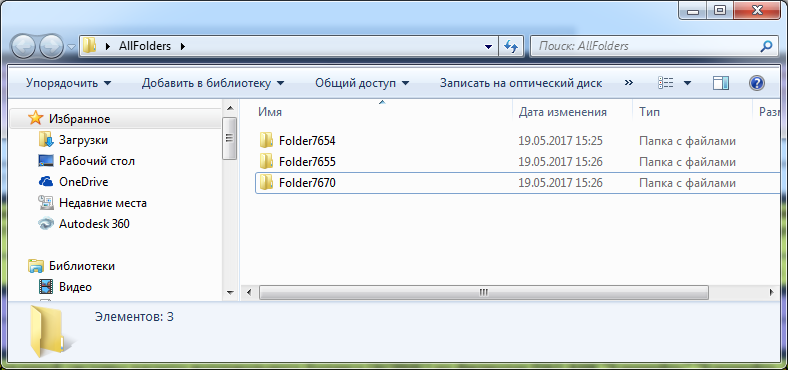Screen dimensions: 788x370
Task: Click the navigation pane scroll down arrow
Action: (230, 293)
